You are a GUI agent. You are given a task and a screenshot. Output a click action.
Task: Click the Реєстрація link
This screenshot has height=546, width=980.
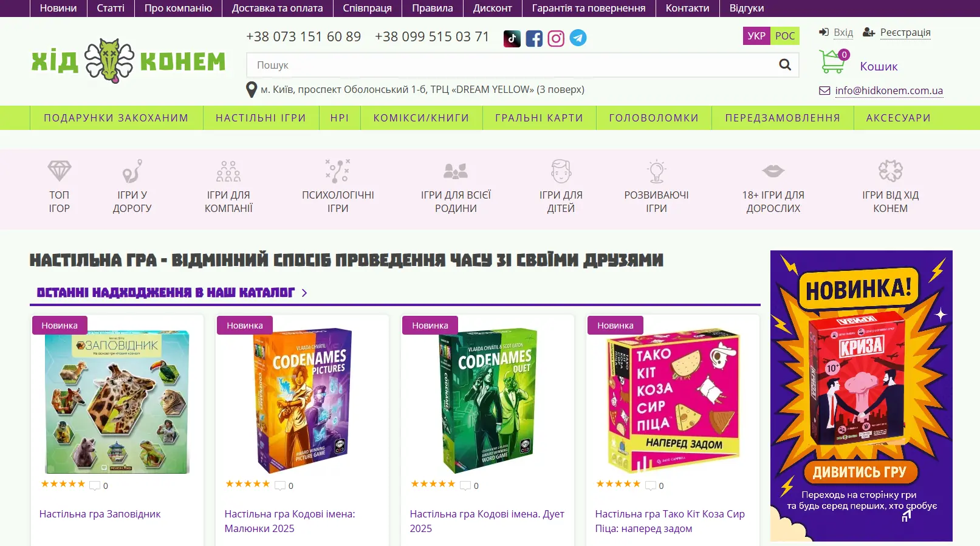point(905,32)
